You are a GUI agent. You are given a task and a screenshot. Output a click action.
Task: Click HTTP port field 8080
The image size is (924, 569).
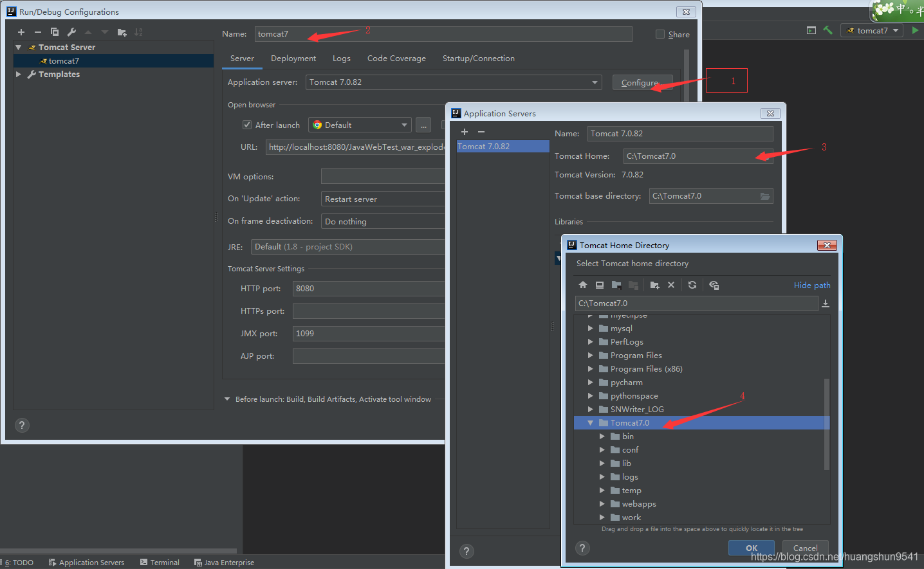pos(369,289)
